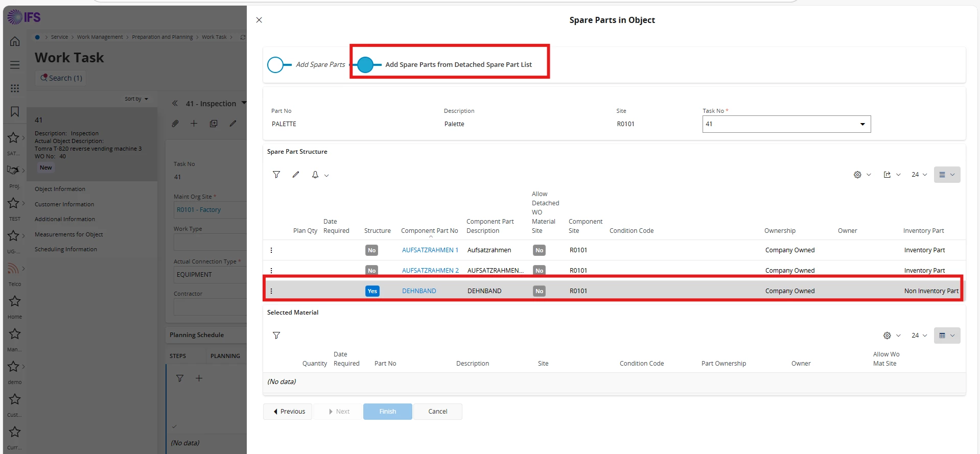980x454 pixels.
Task: Open Scheduling Information section
Action: click(66, 249)
